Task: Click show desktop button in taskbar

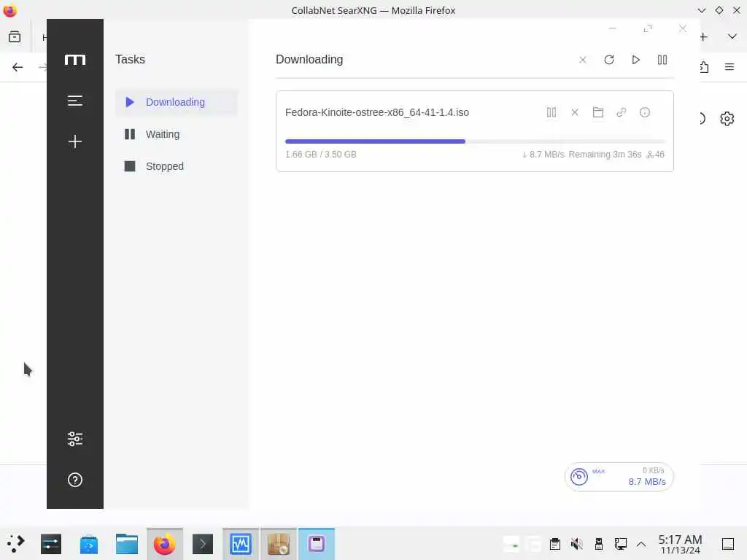Action: [x=728, y=544]
